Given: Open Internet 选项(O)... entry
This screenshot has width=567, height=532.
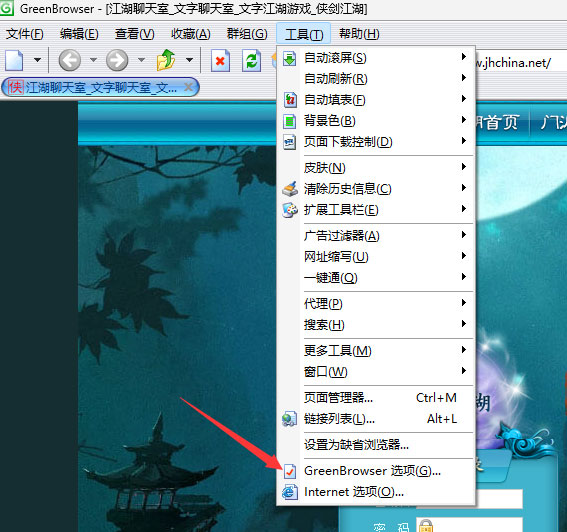Looking at the screenshot, I should pyautogui.click(x=376, y=491).
